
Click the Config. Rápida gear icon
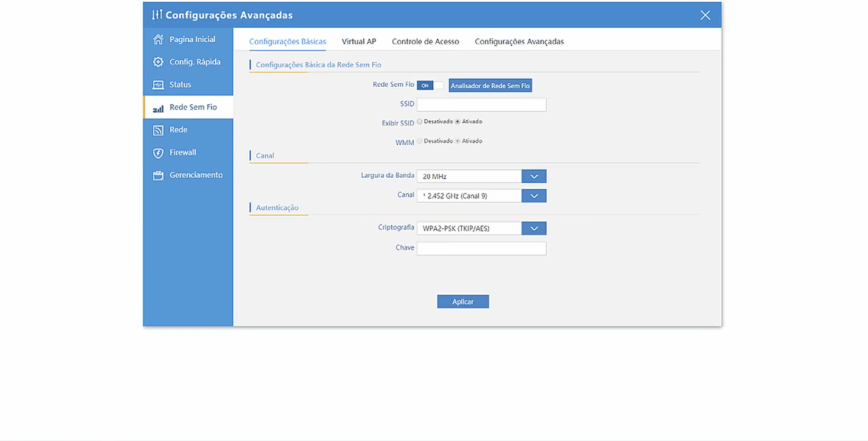coord(158,62)
